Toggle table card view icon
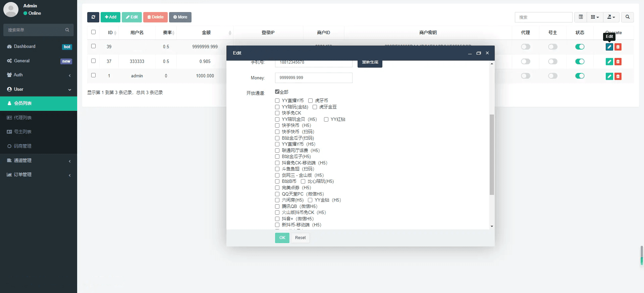The width and height of the screenshot is (644, 293). (x=581, y=17)
